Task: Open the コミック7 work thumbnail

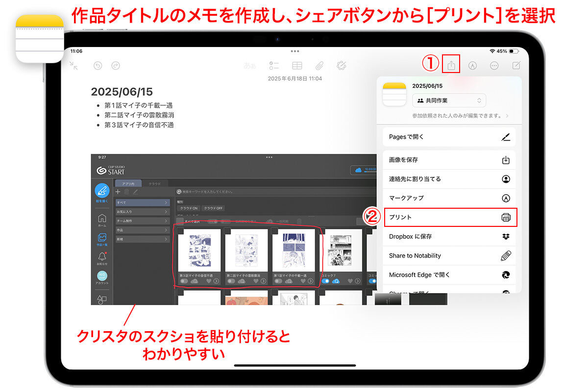Action: pos(341,250)
